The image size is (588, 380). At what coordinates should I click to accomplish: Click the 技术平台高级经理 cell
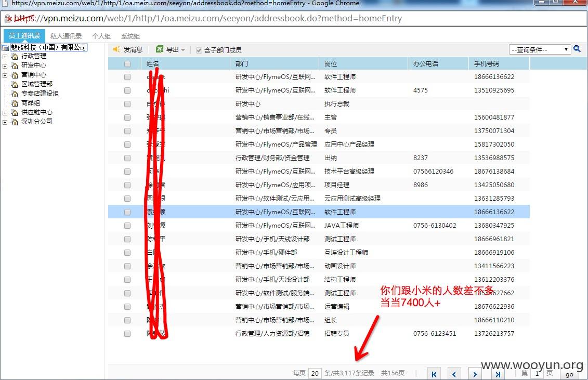pyautogui.click(x=349, y=172)
